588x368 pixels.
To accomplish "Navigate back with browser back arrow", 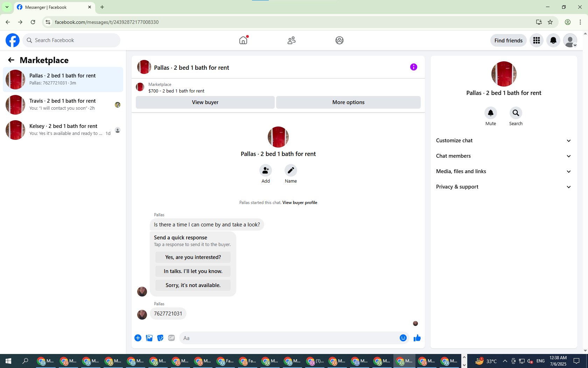I will (x=8, y=22).
